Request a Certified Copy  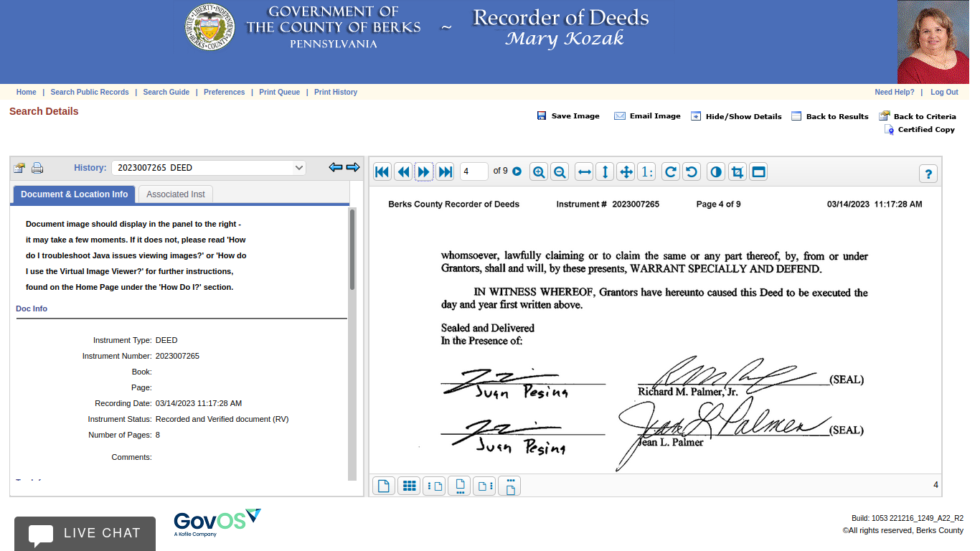920,130
